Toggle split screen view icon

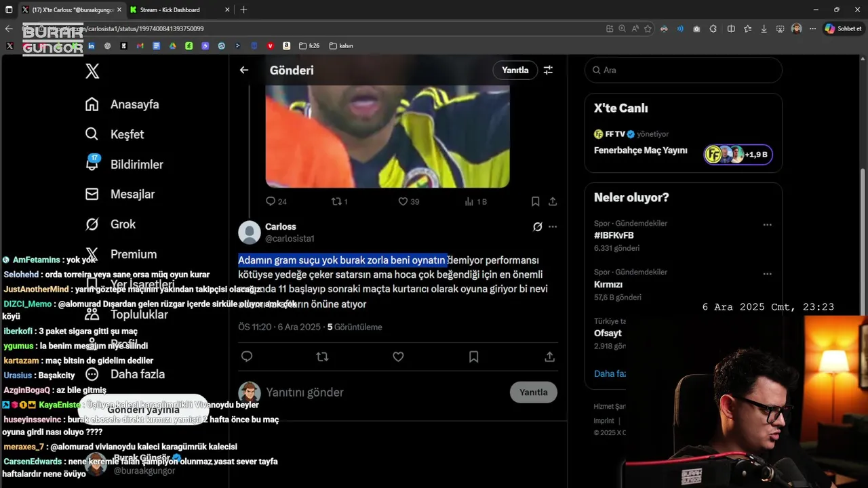(731, 28)
